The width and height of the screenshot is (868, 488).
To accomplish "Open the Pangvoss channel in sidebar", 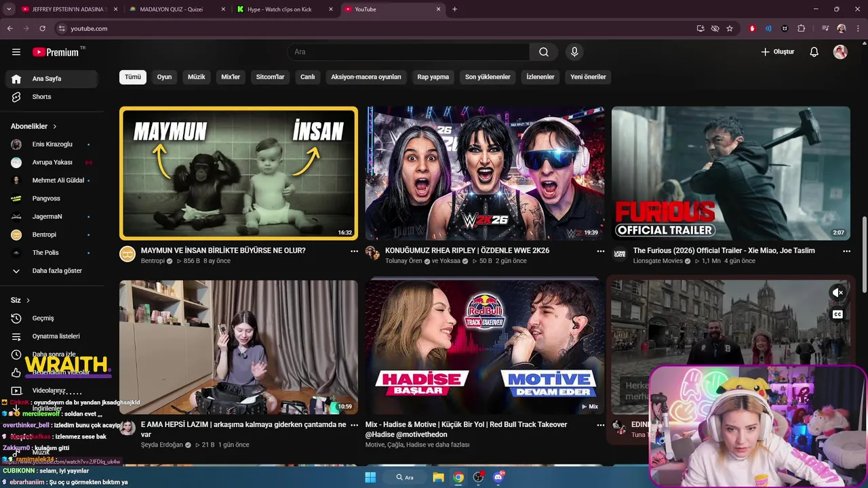I will pyautogui.click(x=52, y=199).
